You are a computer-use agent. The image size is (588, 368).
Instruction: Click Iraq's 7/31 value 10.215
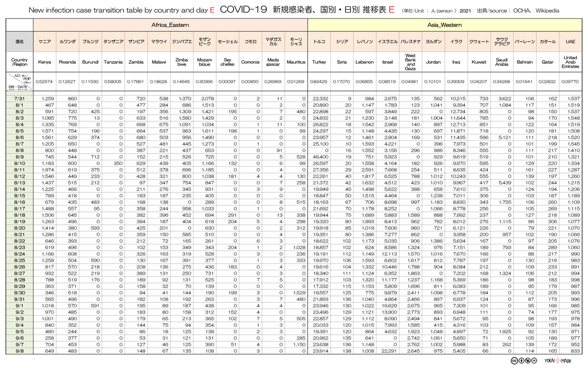coord(457,99)
